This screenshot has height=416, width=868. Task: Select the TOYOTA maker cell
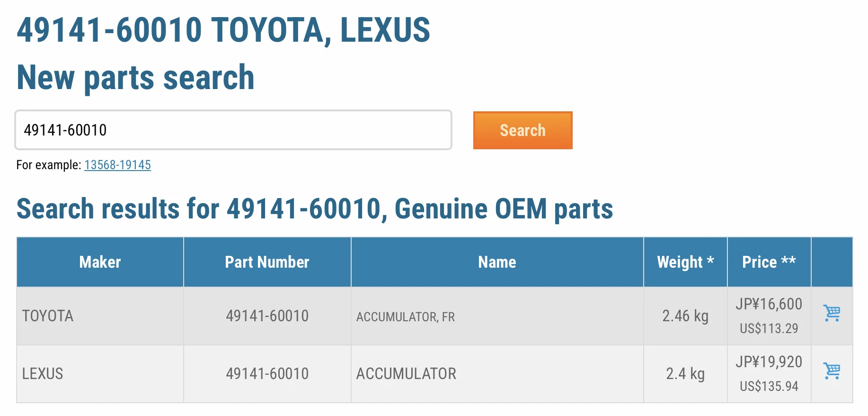[x=48, y=316]
